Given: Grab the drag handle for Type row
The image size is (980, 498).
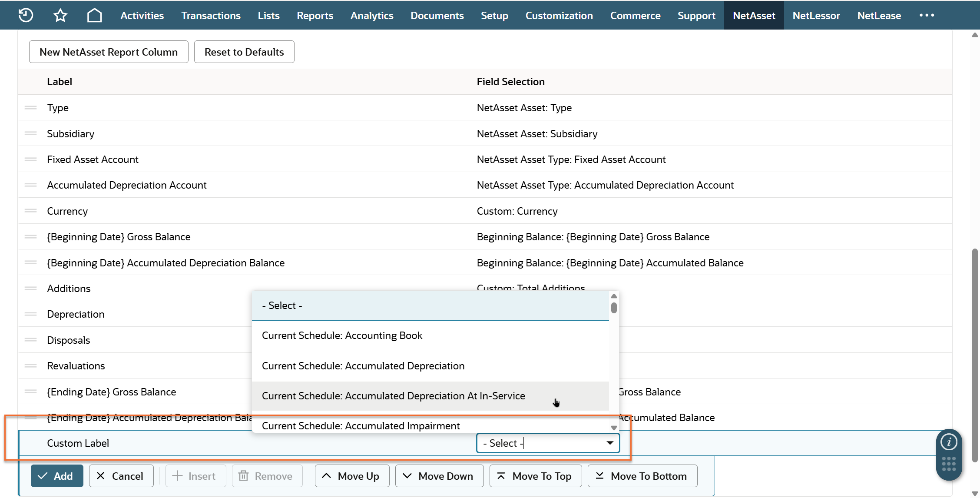Looking at the screenshot, I should (x=30, y=107).
